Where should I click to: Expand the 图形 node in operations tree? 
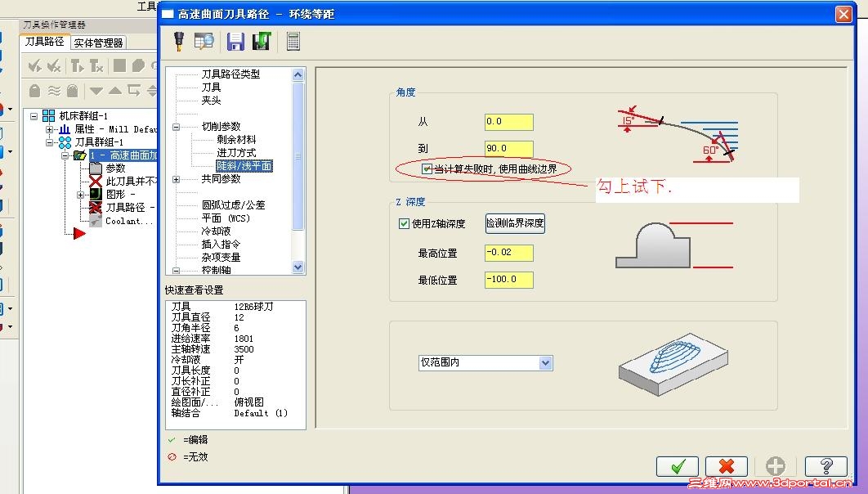click(80, 195)
